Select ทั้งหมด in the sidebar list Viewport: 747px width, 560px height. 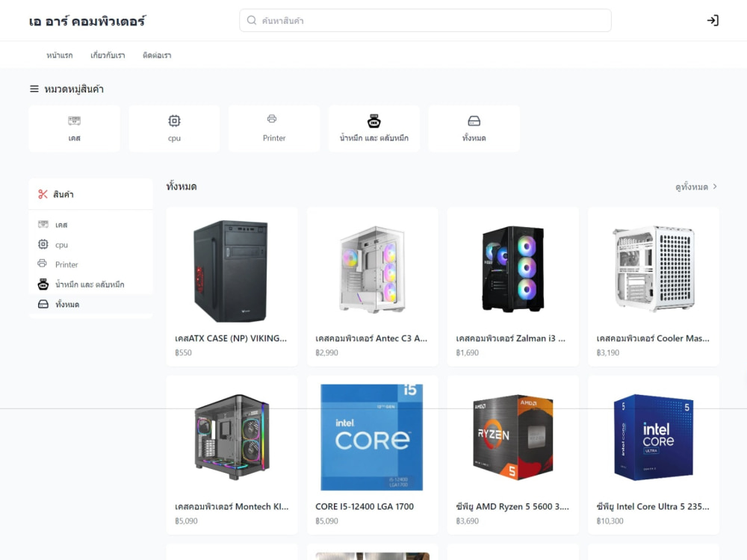tap(90, 305)
